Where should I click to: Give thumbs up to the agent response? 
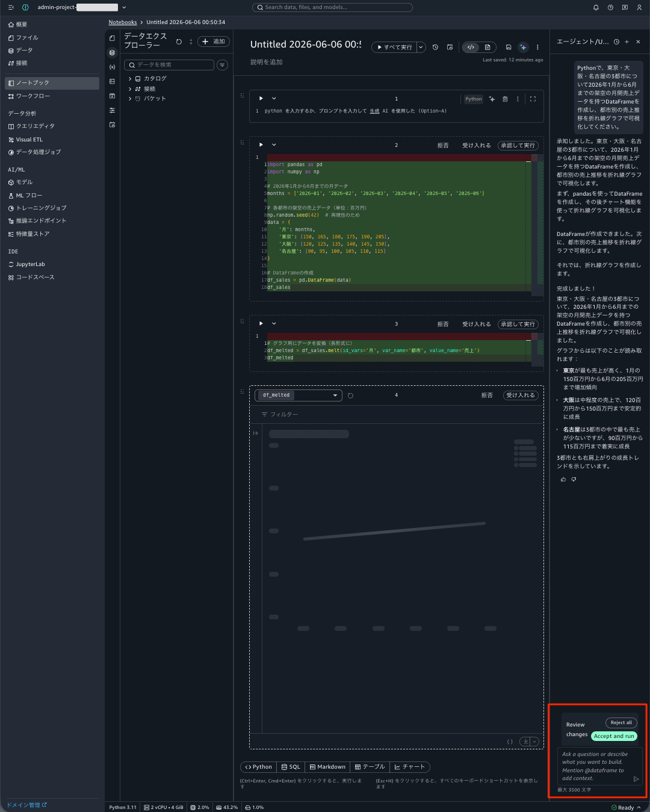point(563,479)
